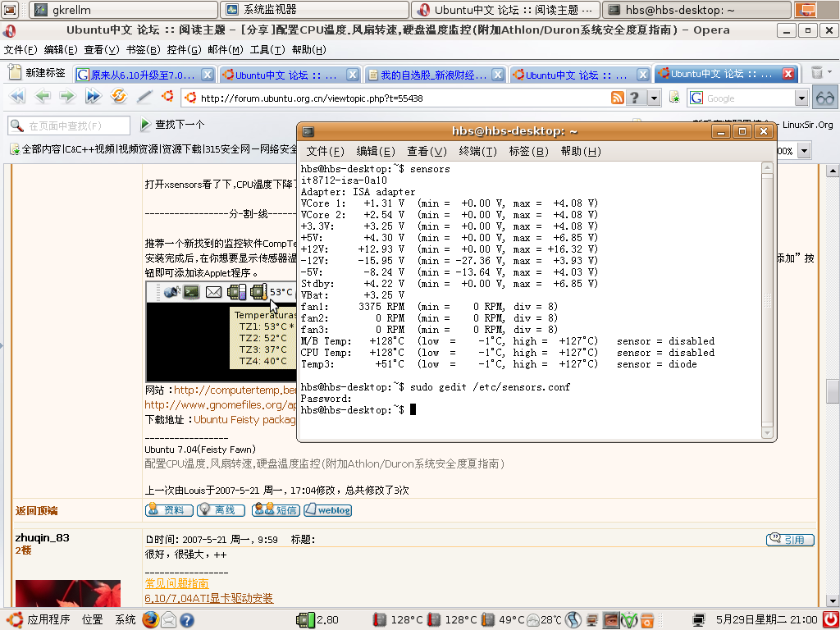Open the 常见问题指南 link
Viewport: 840px width, 630px height.
point(177,583)
